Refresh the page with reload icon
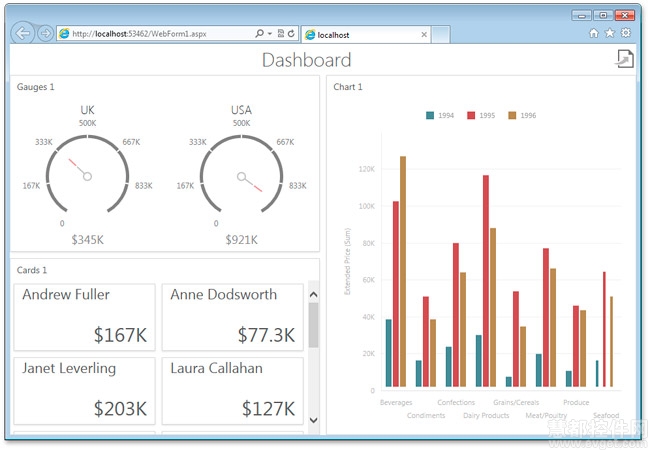Screen dimensions: 650x450 click(291, 34)
